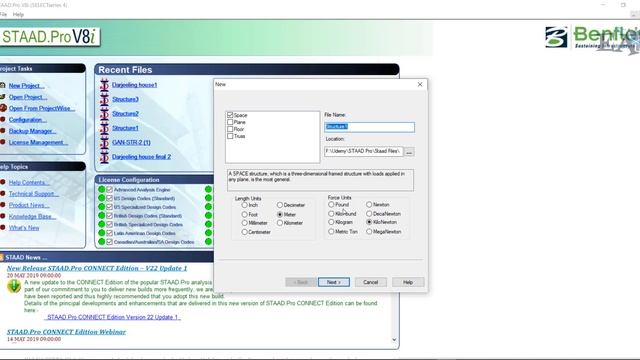The height and width of the screenshot is (360, 640).
Task: Click the Open From ProjectWise icon
Action: coord(3,108)
